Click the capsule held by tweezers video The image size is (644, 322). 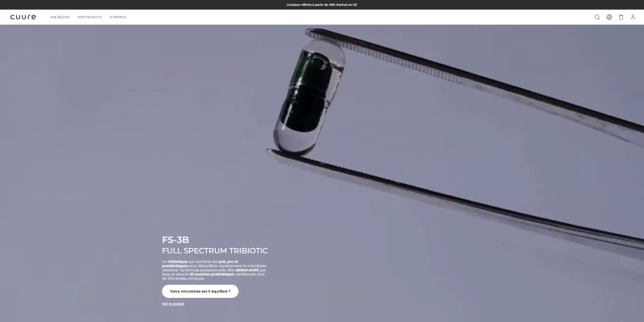pyautogui.click(x=322, y=173)
